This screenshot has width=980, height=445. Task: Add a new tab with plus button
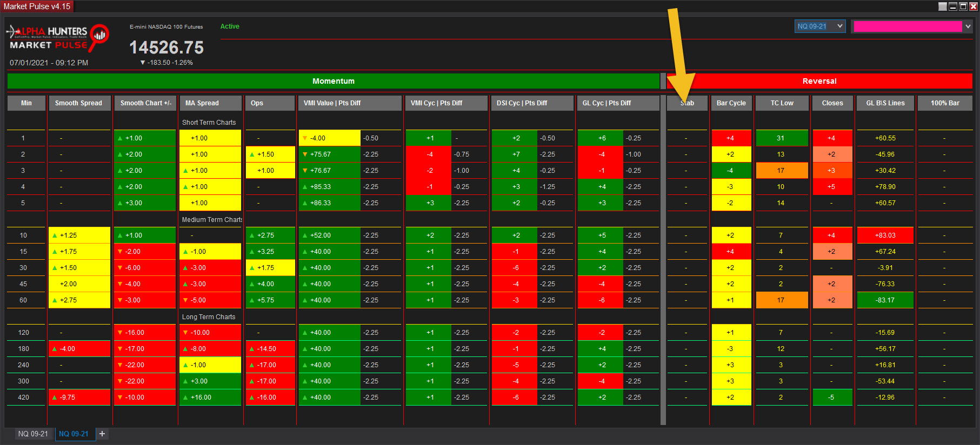point(102,434)
